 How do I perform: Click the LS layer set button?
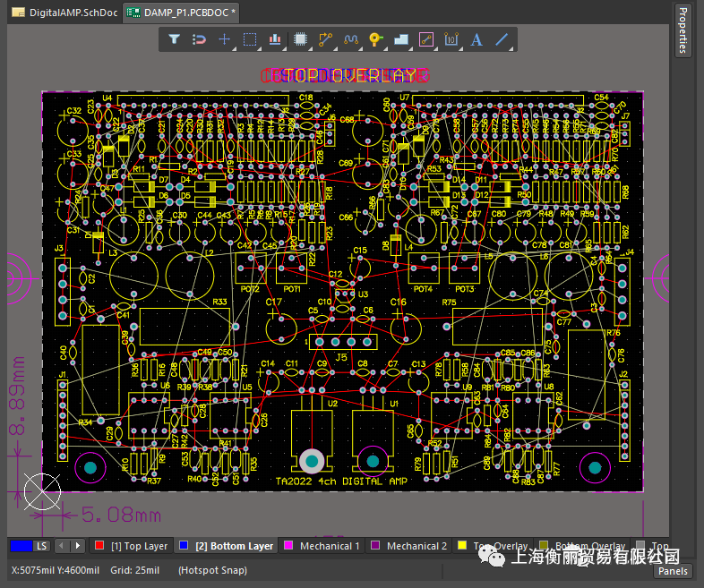tap(41, 546)
